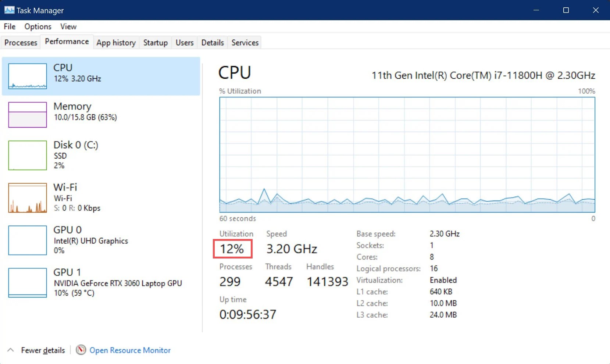
Task: Open the View menu
Action: point(68,26)
